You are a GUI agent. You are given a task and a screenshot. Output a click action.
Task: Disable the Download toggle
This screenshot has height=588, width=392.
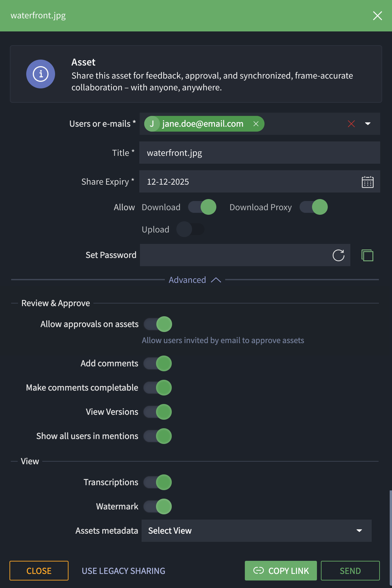tap(202, 207)
